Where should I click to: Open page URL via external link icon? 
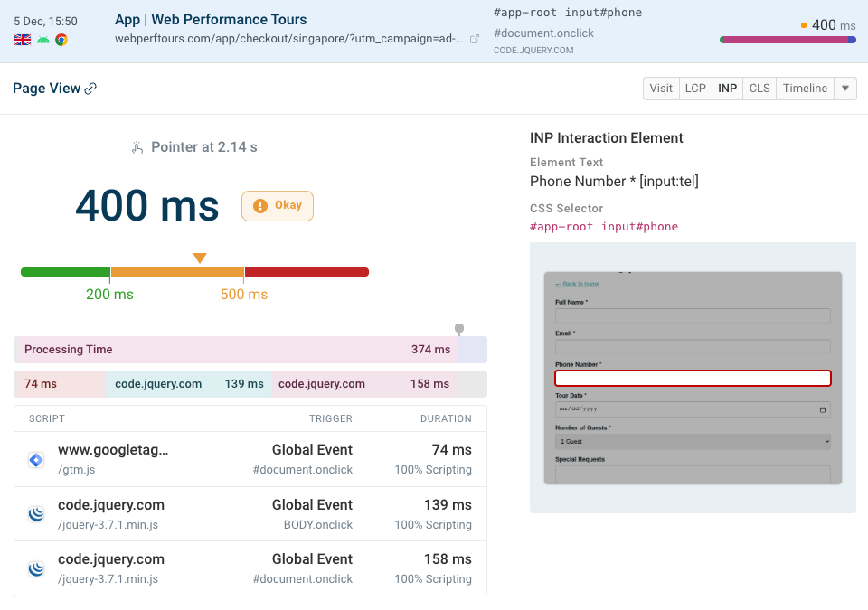pos(475,40)
